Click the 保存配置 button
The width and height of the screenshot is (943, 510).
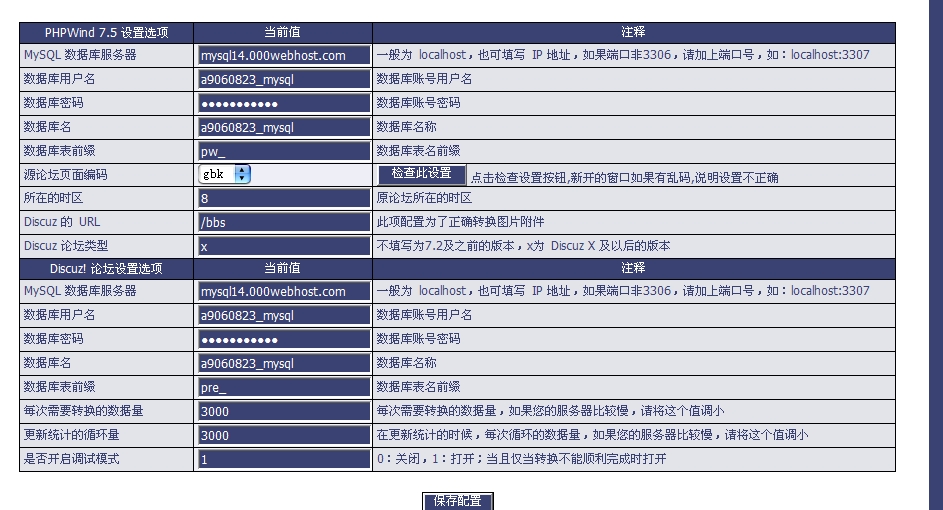pos(458,501)
